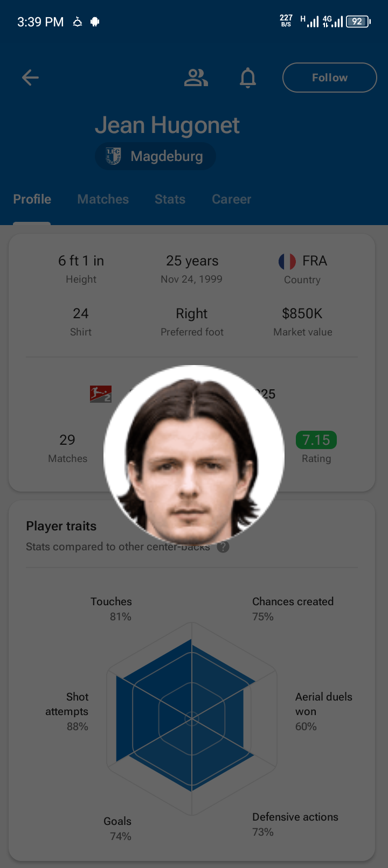Click the France flag icon

(x=287, y=261)
